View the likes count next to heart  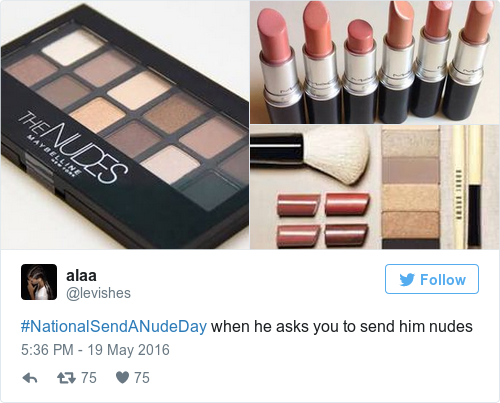(142, 378)
